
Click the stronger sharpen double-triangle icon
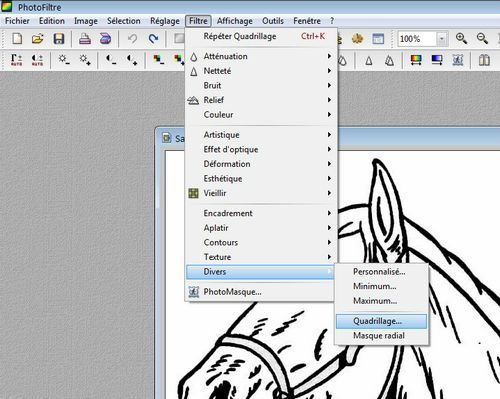[389, 61]
